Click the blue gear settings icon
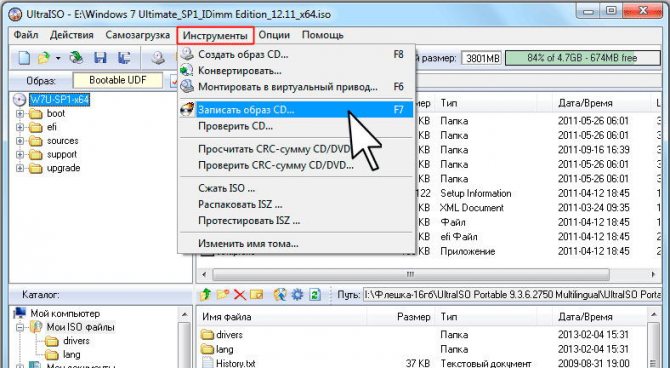This screenshot has height=368, width=670. [297, 294]
